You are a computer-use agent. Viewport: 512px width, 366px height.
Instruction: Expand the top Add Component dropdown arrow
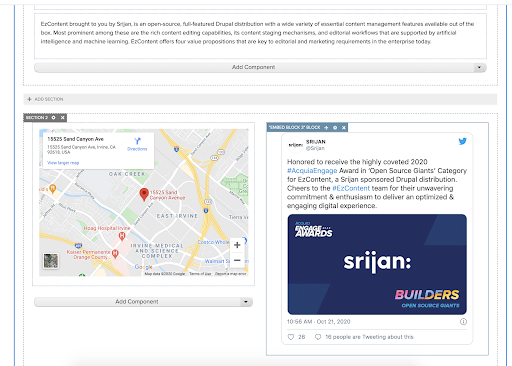click(x=479, y=67)
